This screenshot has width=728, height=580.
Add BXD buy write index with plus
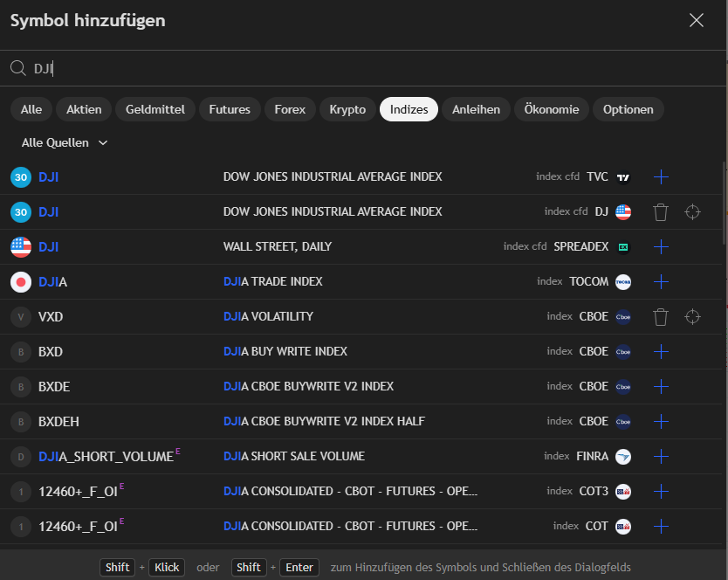pos(661,352)
